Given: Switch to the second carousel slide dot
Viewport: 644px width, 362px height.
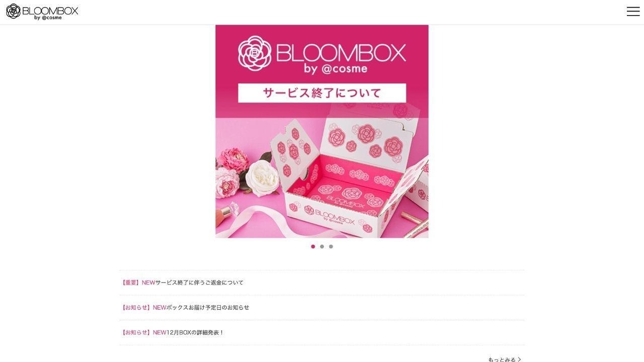Looking at the screenshot, I should pos(322,246).
